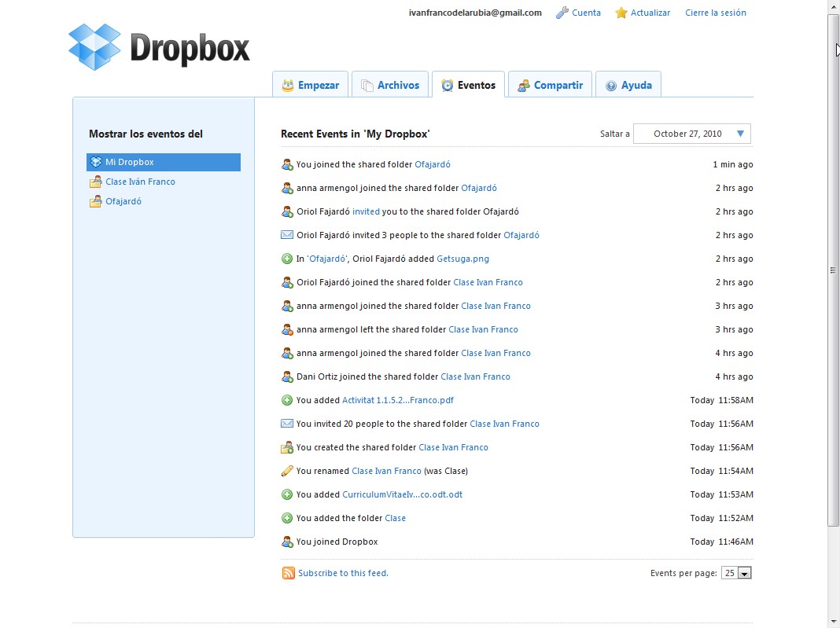Screen dimensions: 840x628
Task: Open Clase Ivan Franco link in 'You invited 20 people' event
Action: 505,424
